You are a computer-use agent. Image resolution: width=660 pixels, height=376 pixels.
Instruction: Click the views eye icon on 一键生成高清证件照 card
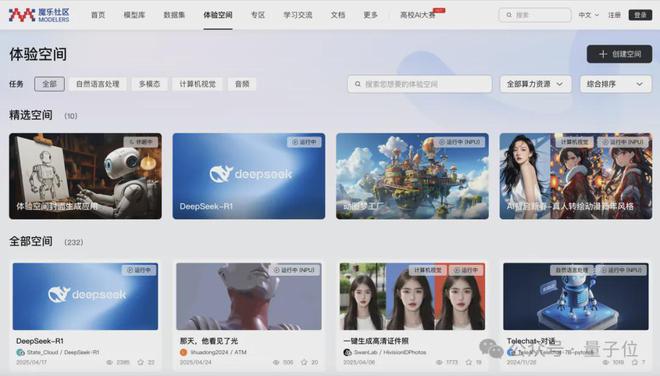tap(439, 362)
